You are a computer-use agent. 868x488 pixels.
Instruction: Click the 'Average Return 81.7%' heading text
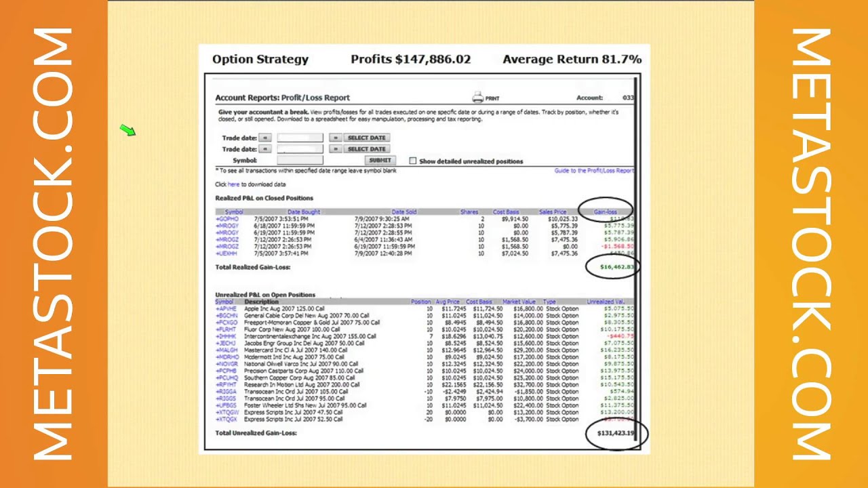click(x=572, y=59)
